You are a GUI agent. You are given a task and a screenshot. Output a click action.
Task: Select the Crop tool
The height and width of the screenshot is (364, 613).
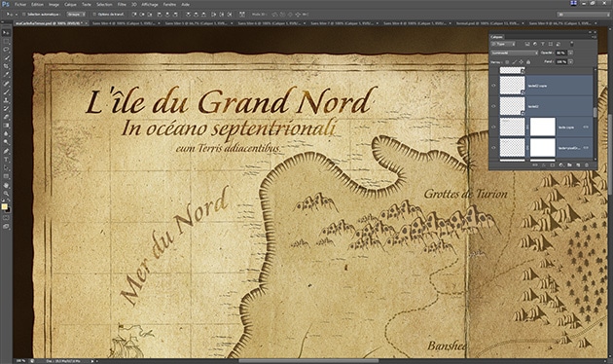[x=6, y=66]
